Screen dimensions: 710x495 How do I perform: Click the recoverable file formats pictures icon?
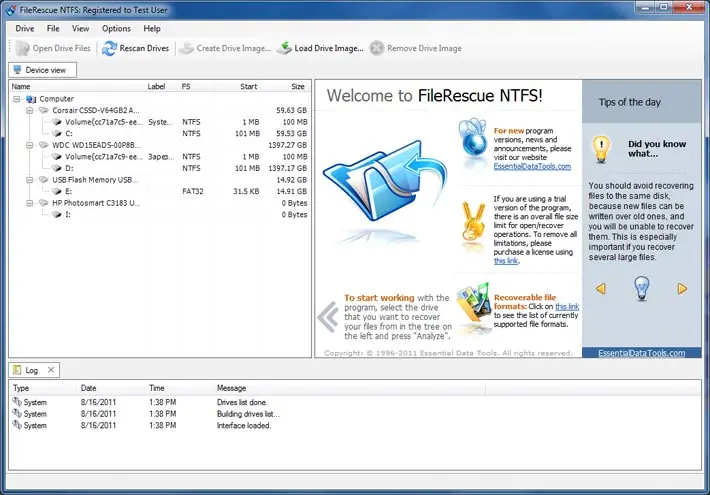(474, 303)
